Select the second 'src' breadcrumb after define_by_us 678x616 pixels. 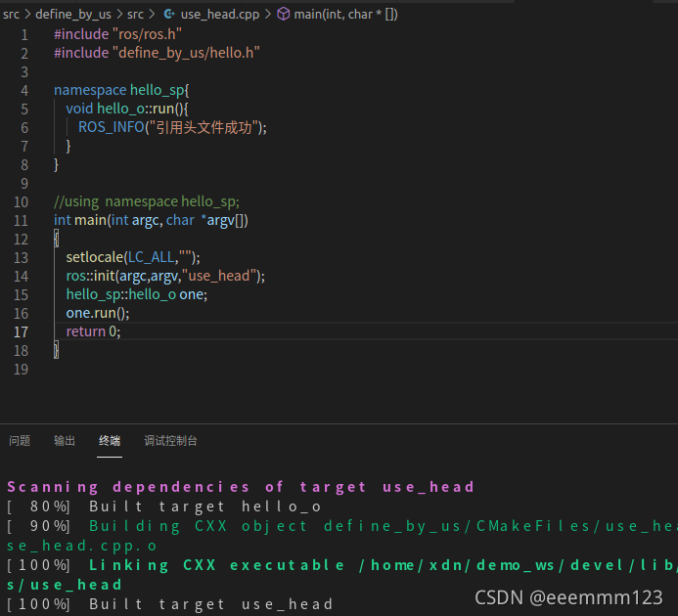[135, 15]
